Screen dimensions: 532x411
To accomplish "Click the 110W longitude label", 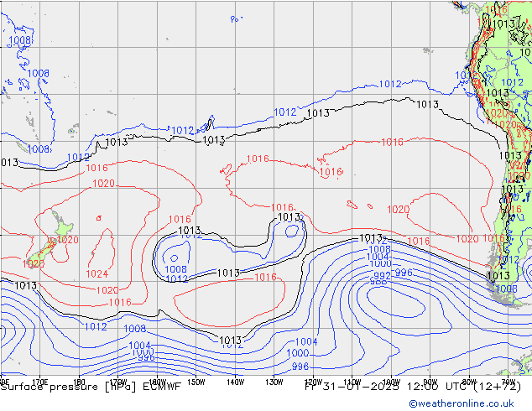I will tap(352, 382).
